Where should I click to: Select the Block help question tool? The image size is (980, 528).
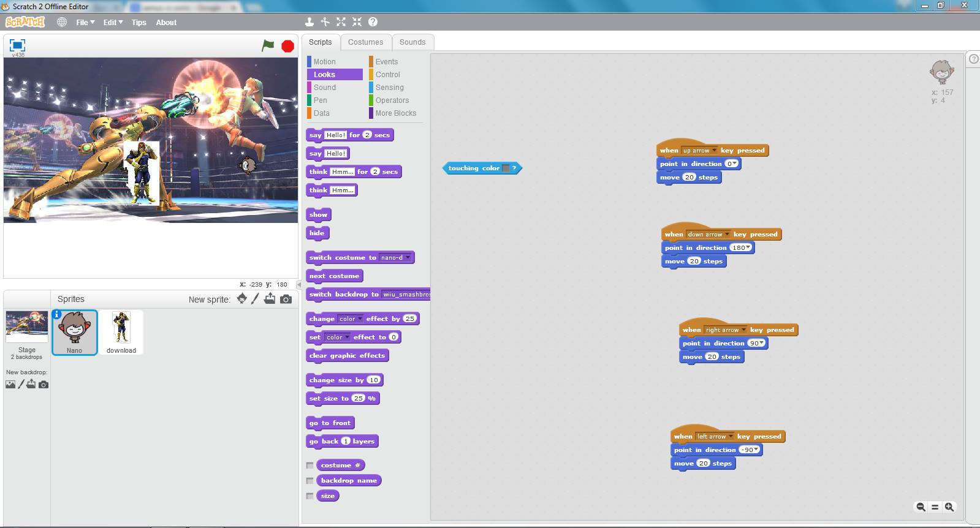(373, 22)
